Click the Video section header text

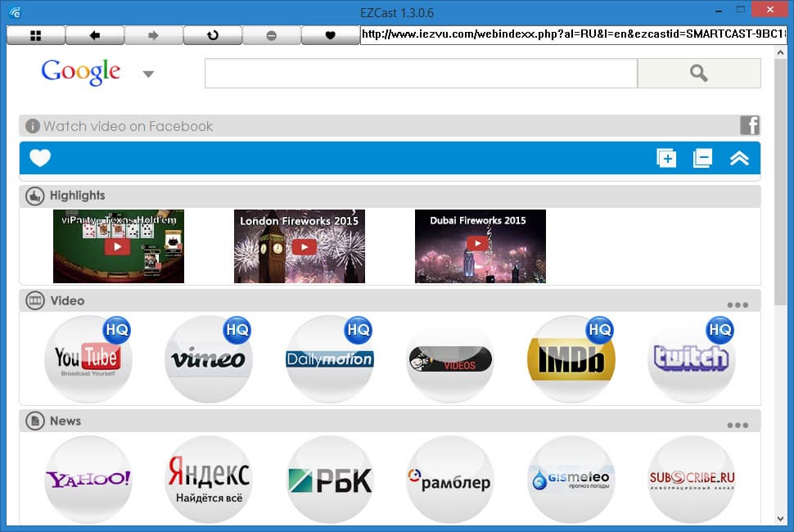point(67,300)
